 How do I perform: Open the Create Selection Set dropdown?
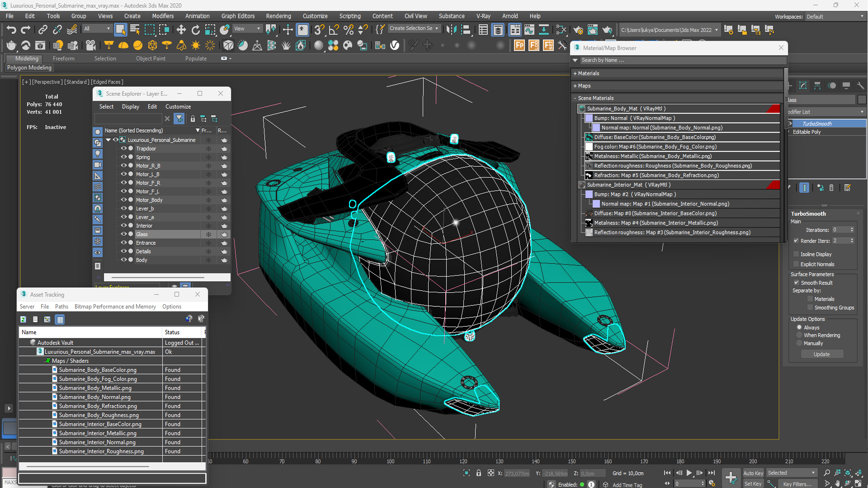click(x=414, y=28)
